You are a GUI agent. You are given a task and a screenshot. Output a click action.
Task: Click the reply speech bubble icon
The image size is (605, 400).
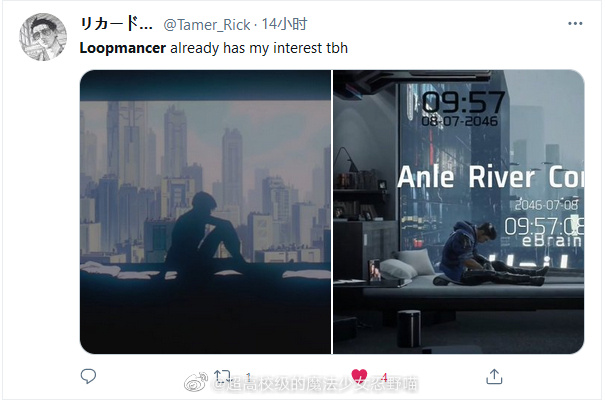pos(88,376)
